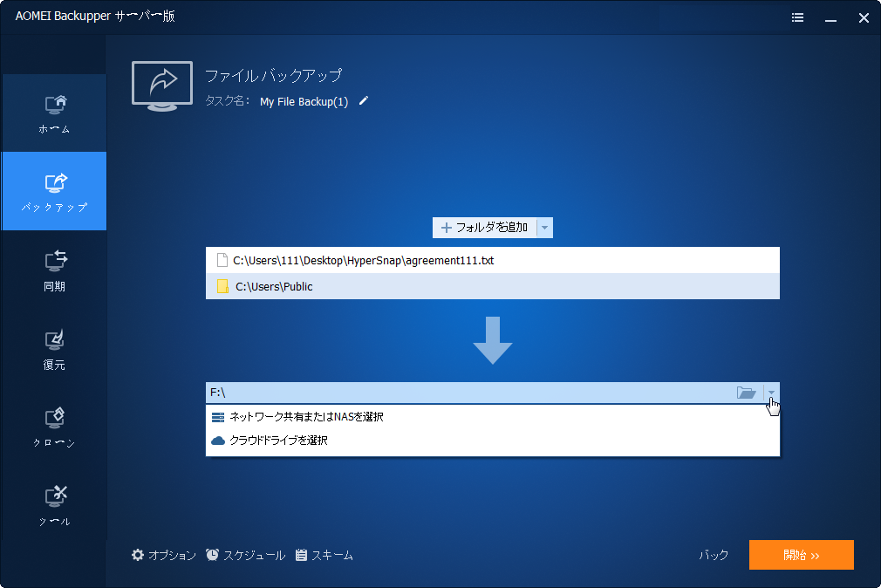The image size is (881, 588).
Task: Open オプション (Options) settings
Action: click(163, 556)
